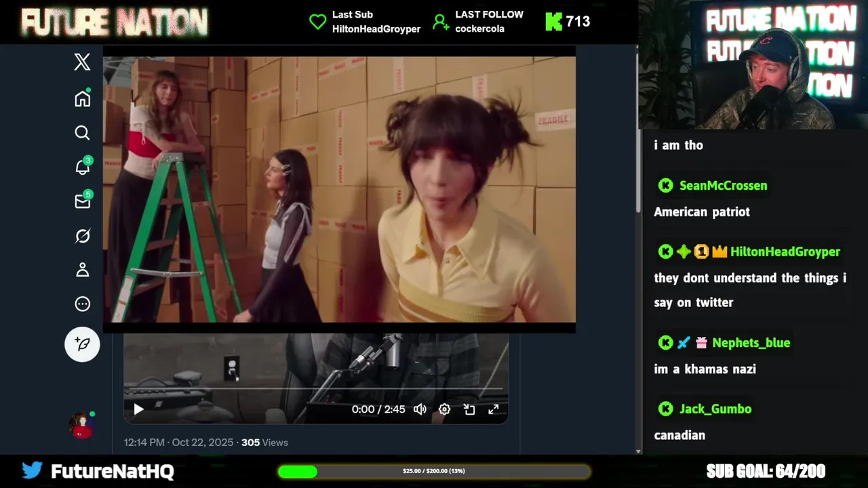Click HiltonHeadGroyper under Last Sub
The width and height of the screenshot is (868, 488).
(x=376, y=28)
